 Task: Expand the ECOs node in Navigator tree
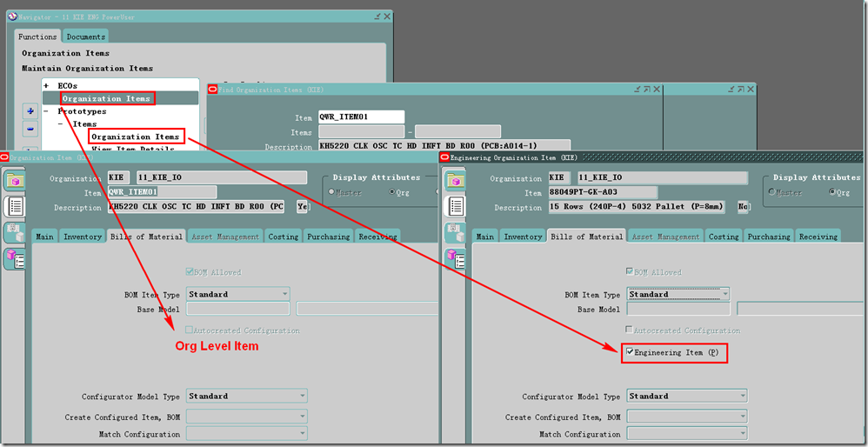tap(46, 86)
